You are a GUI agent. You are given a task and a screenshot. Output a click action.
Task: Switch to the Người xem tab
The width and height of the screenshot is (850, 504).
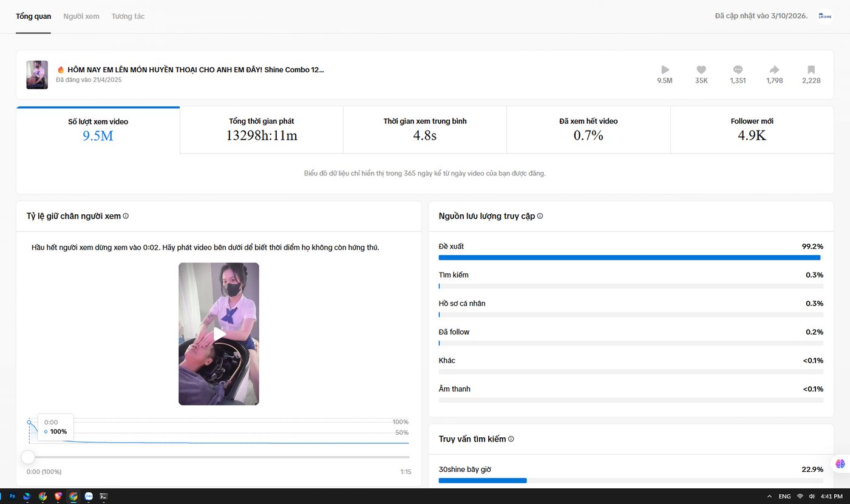pyautogui.click(x=81, y=16)
